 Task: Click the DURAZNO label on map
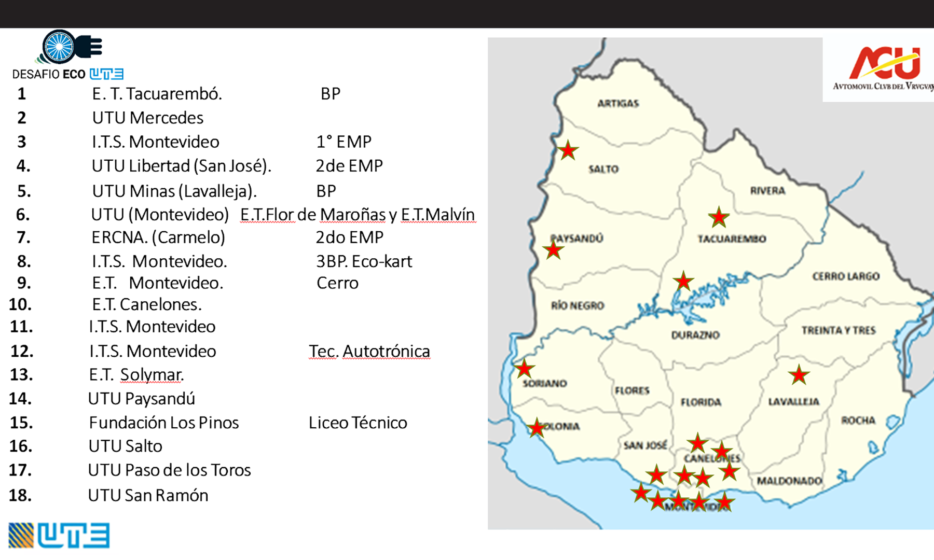click(695, 335)
